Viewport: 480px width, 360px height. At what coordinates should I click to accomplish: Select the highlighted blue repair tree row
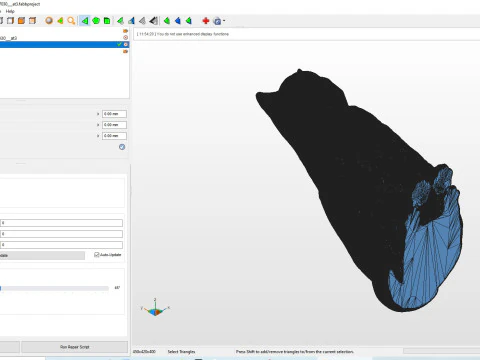64,44
